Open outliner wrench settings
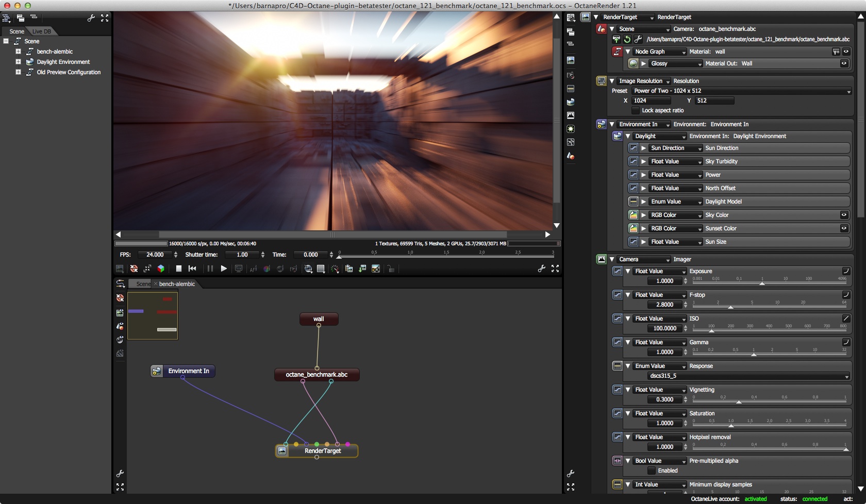The image size is (866, 504). click(x=91, y=18)
